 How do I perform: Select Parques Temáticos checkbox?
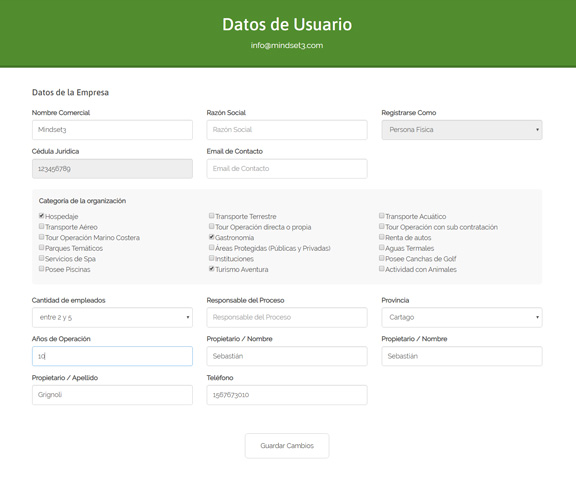click(x=42, y=247)
